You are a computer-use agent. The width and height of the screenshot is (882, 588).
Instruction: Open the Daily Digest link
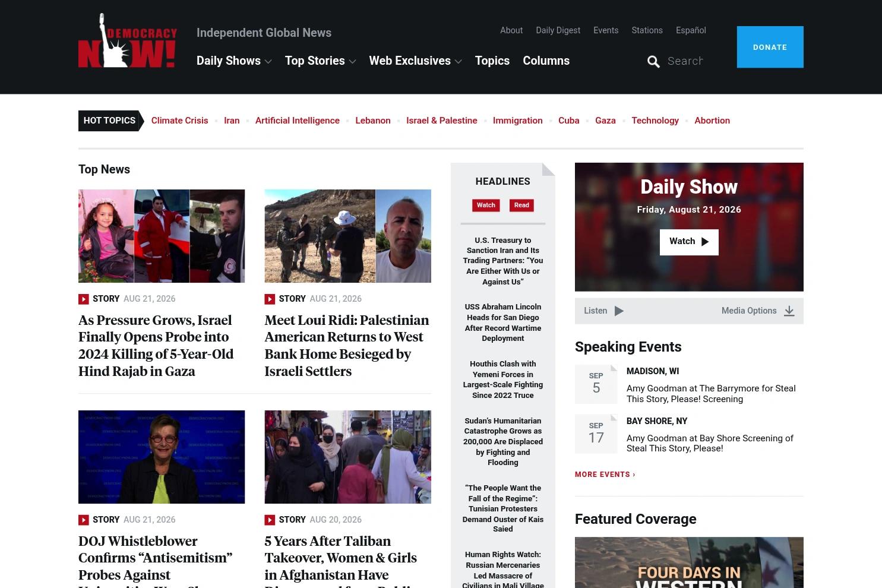pos(558,30)
